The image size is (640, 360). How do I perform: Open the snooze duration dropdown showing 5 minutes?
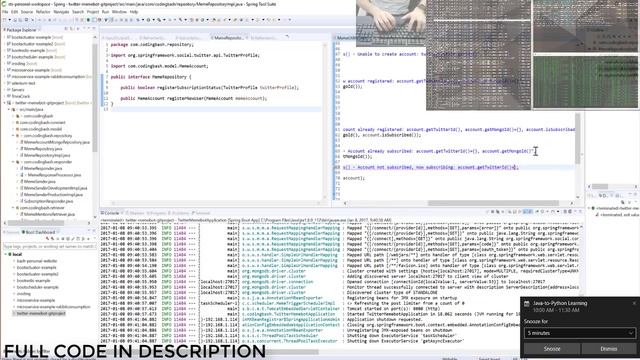[580, 333]
